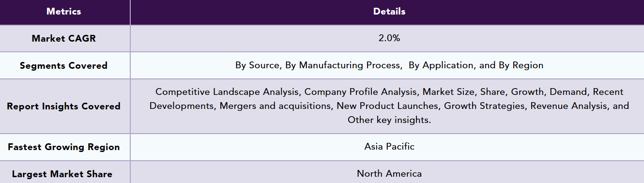
Task: Click the Asia Pacific value cell
Action: click(x=389, y=146)
